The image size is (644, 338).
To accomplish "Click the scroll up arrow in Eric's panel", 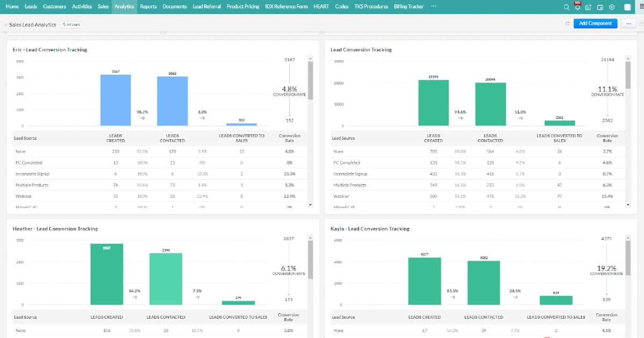I will pyautogui.click(x=310, y=57).
